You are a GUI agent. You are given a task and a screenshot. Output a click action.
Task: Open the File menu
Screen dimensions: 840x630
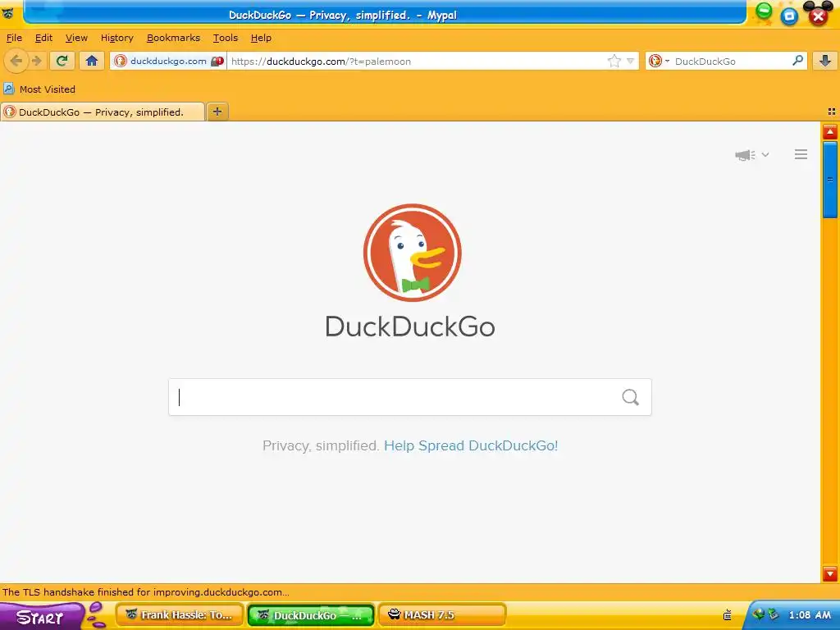click(14, 38)
